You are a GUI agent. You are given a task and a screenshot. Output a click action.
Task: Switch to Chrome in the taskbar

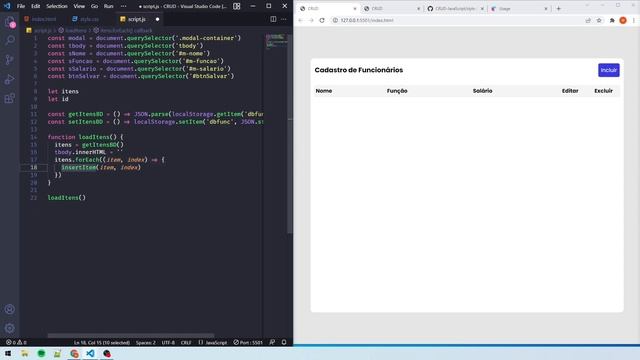tap(74, 353)
